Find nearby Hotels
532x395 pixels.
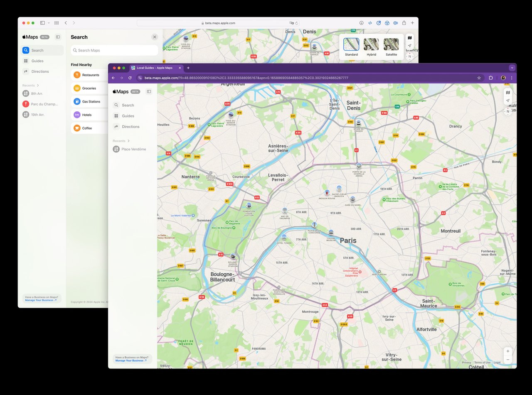[90, 115]
